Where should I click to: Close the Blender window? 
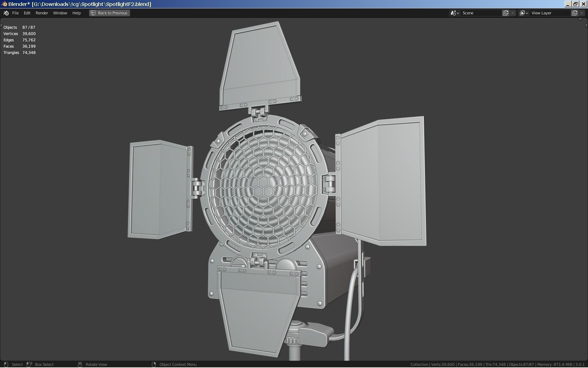pos(583,4)
